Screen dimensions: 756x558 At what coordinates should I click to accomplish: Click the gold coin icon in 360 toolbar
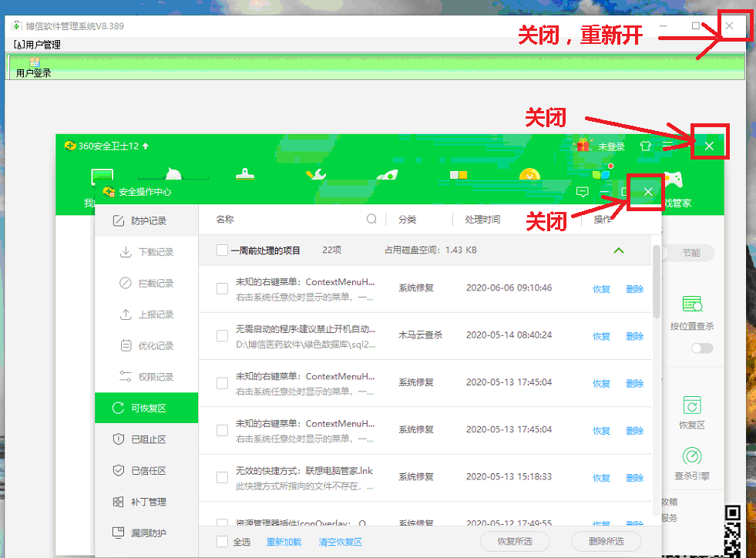pos(529,175)
